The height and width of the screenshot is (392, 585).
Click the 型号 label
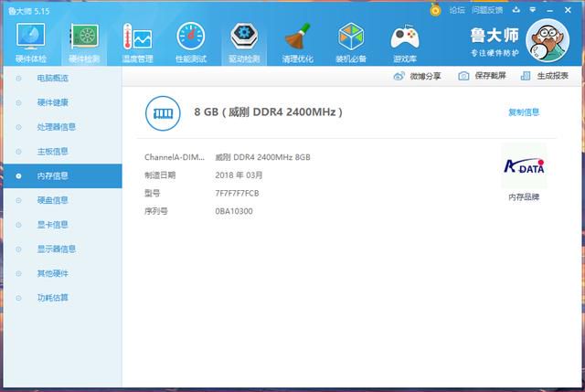[x=153, y=193]
